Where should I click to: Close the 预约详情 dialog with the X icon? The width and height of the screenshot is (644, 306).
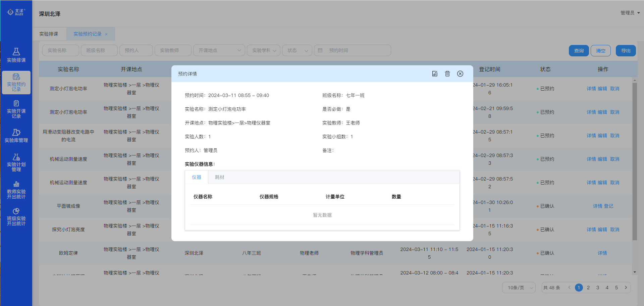460,74
